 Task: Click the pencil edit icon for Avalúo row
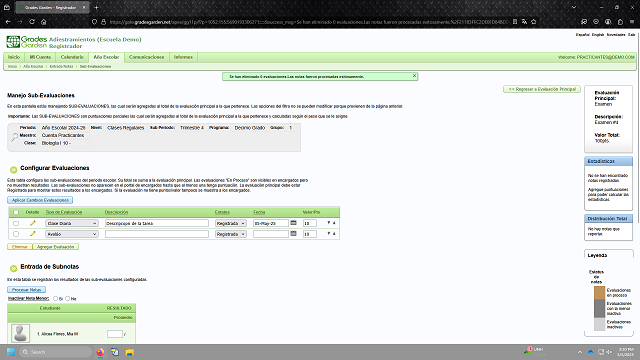click(x=33, y=233)
